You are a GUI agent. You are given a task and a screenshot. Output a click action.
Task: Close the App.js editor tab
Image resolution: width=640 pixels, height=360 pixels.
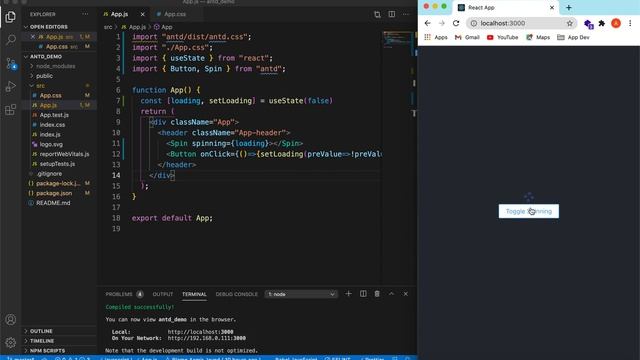pyautogui.click(x=142, y=14)
